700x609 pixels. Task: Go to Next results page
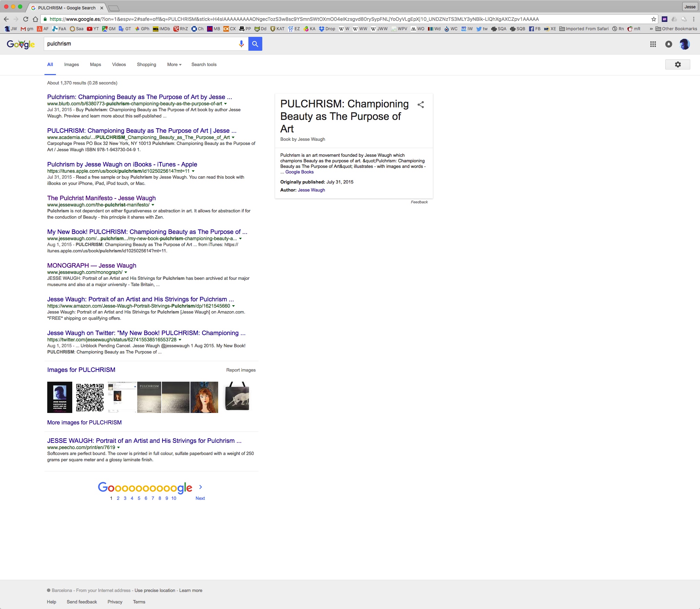pyautogui.click(x=200, y=498)
